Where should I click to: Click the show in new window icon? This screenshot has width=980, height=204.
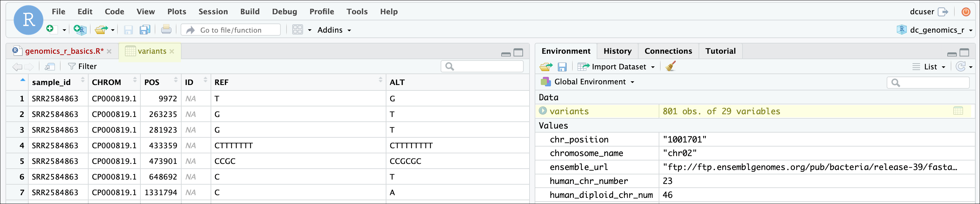pos(50,67)
